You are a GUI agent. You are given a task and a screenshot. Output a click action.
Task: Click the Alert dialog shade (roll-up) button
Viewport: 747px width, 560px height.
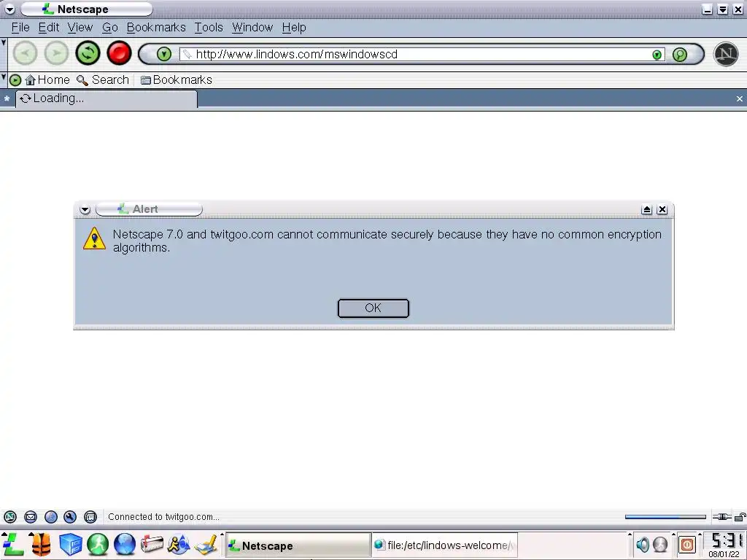point(646,209)
